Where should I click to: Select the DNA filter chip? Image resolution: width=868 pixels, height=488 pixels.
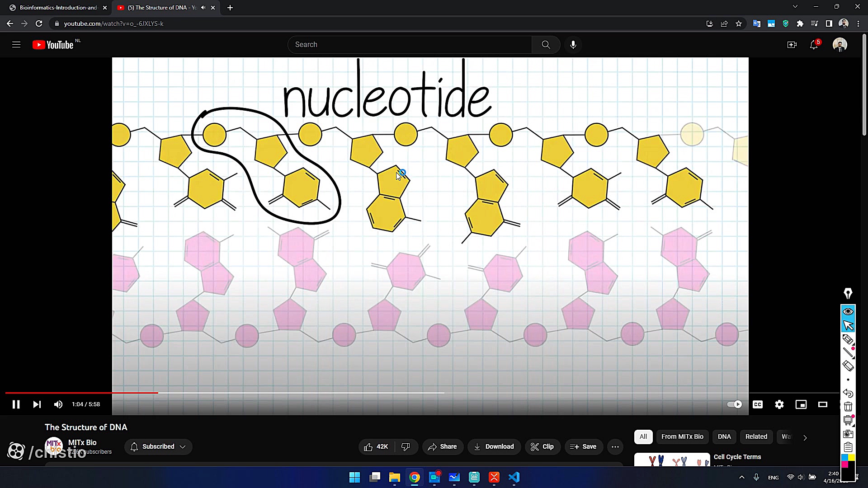coord(724,436)
